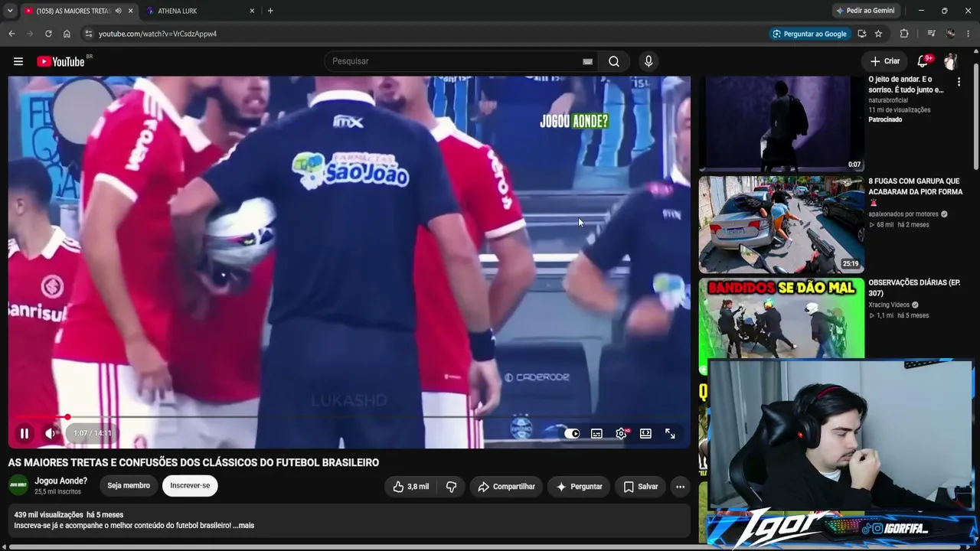Image resolution: width=980 pixels, height=551 pixels.
Task: Open a new browser tab
Action: (270, 11)
